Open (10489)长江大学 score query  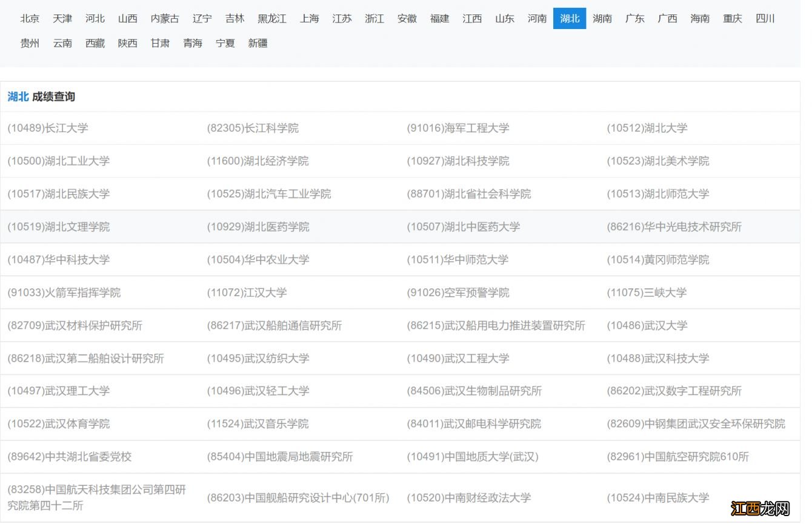click(48, 128)
